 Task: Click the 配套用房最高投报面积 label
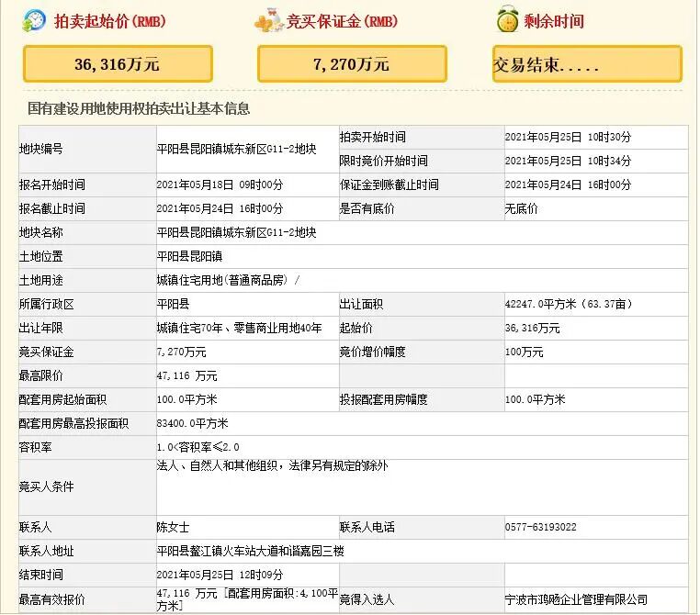click(x=73, y=424)
